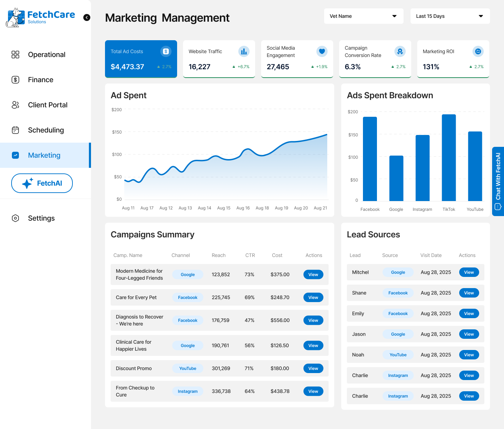Click the TikTok bar in Ads Spent Breakdown
Viewport: 504px width, 429px height.
click(x=449, y=157)
